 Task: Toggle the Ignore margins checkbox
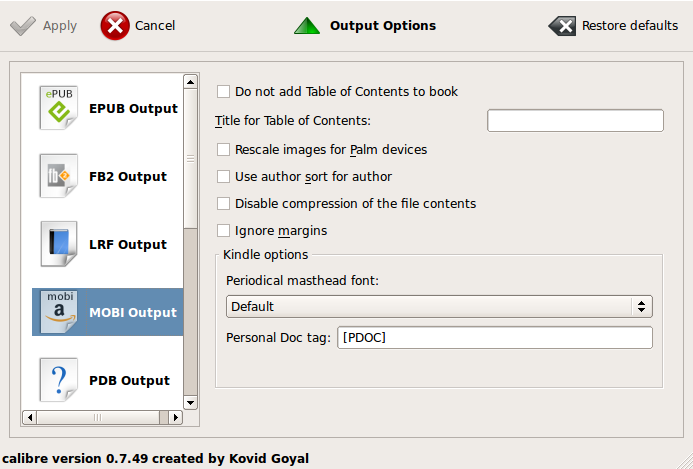coord(223,231)
